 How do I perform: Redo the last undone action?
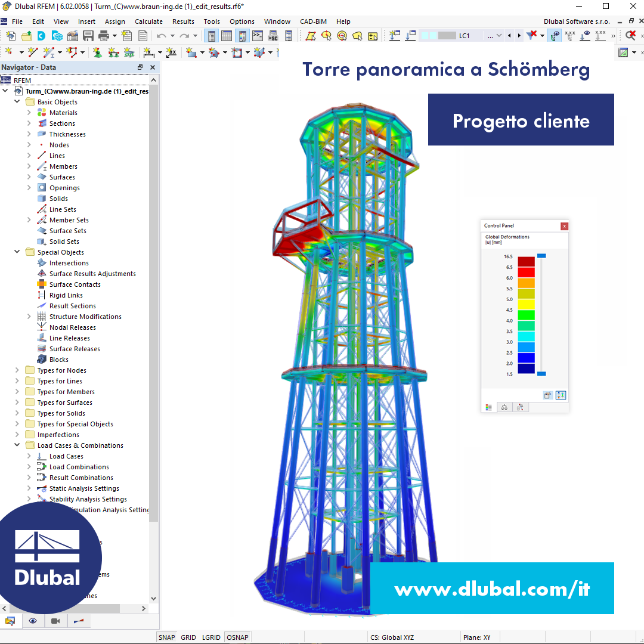(x=184, y=36)
